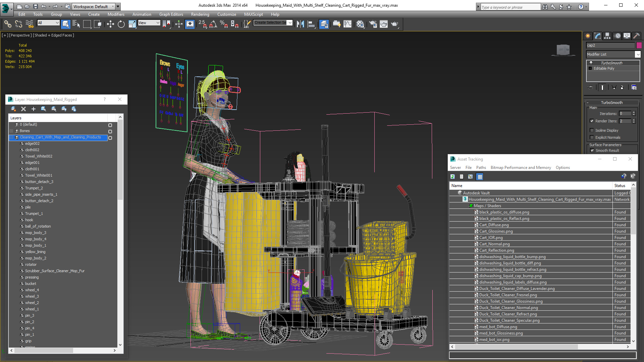Click the Name column header

pyautogui.click(x=531, y=186)
